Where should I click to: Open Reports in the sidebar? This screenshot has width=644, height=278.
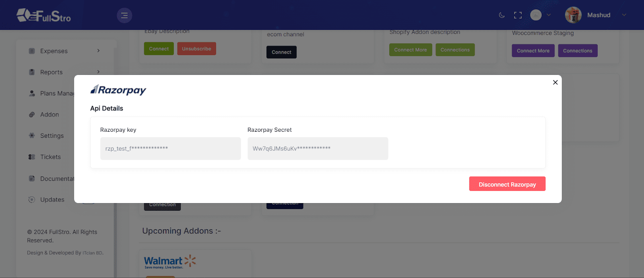[x=52, y=72]
